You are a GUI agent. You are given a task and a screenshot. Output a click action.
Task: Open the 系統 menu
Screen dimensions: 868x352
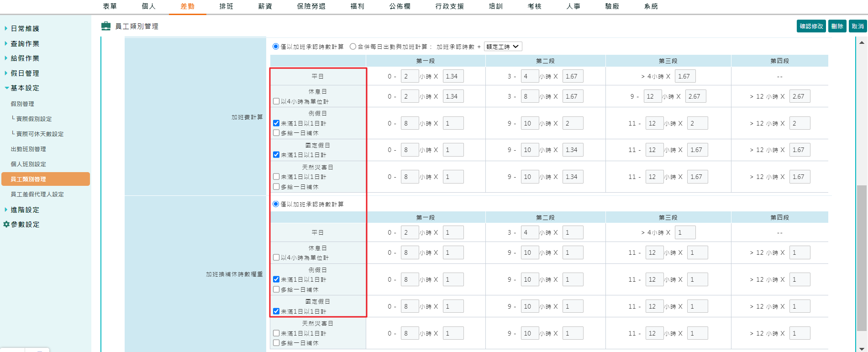[x=651, y=6]
